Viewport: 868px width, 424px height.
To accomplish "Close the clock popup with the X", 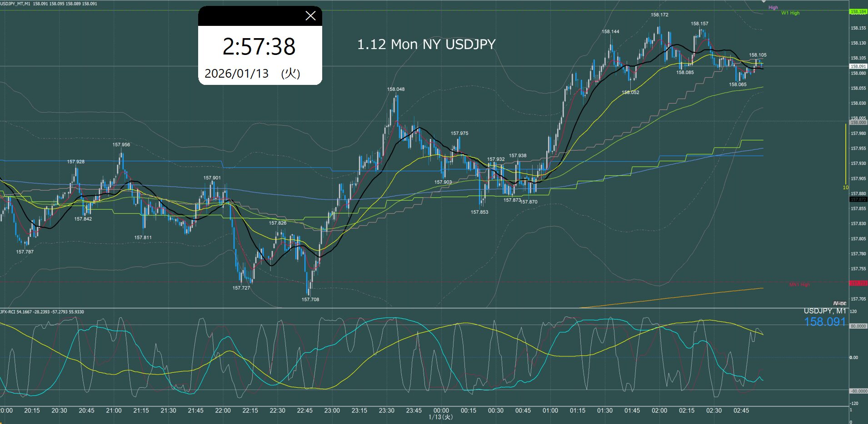I will 310,16.
